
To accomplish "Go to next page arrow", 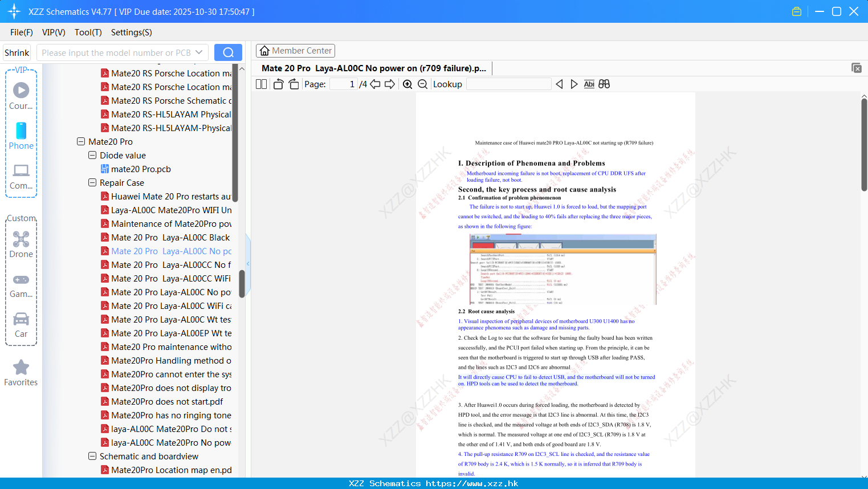I will coord(390,84).
